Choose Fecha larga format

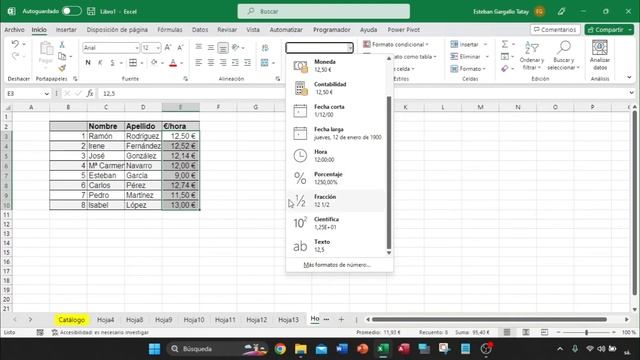tap(336, 133)
